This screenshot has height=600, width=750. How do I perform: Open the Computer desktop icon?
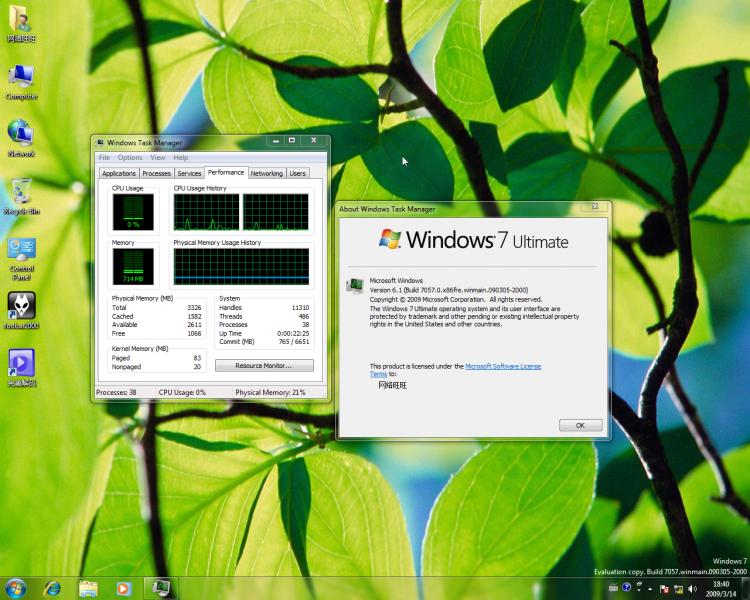pos(21,82)
